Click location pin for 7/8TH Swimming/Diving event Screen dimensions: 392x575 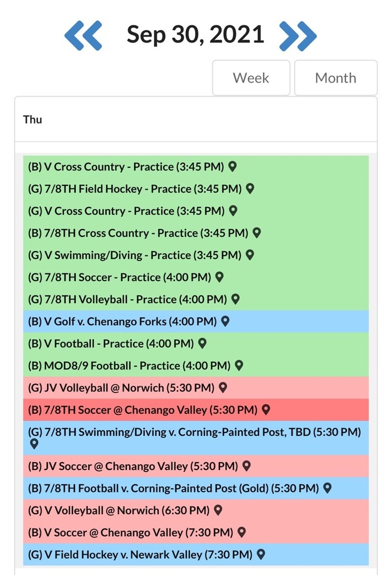point(34,444)
